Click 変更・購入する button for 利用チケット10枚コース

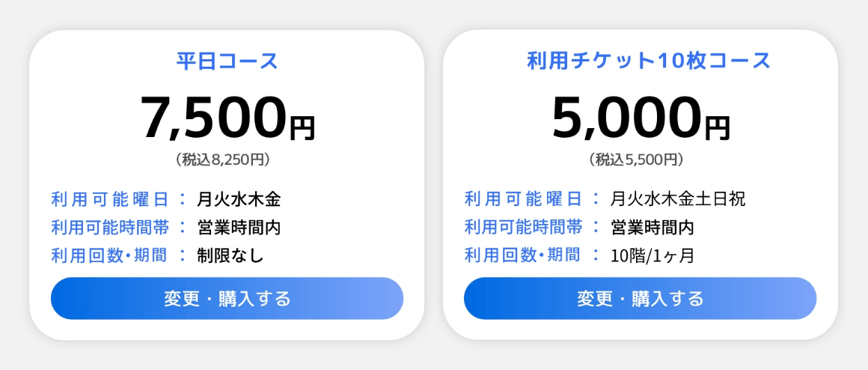tap(640, 298)
